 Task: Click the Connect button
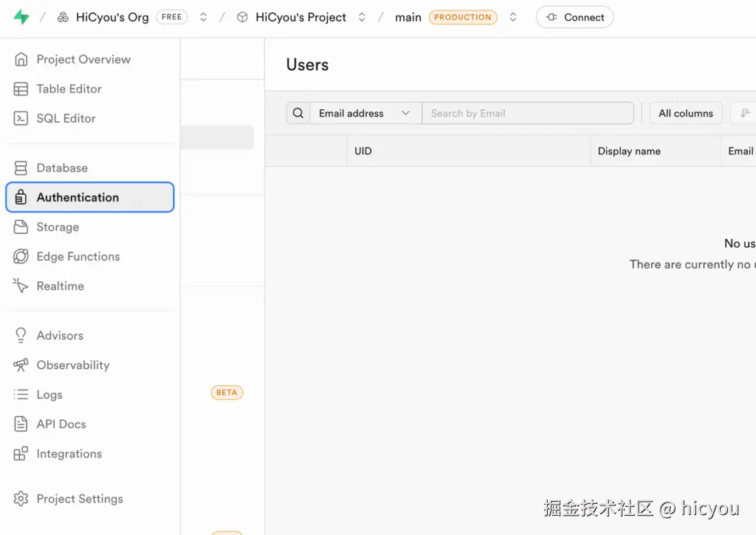[x=574, y=17]
